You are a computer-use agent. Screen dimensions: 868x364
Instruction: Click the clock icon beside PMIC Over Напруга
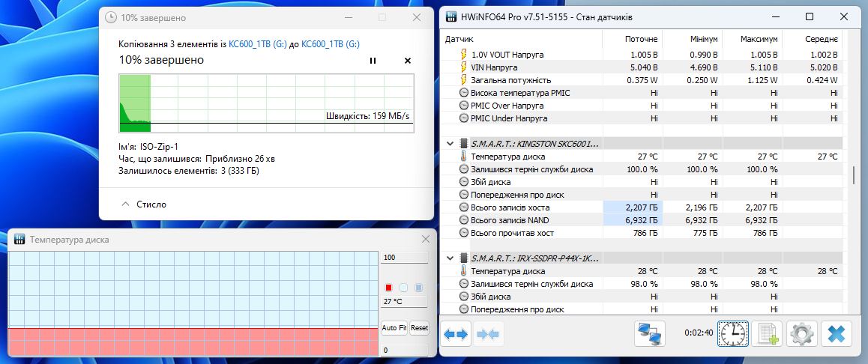tap(464, 106)
